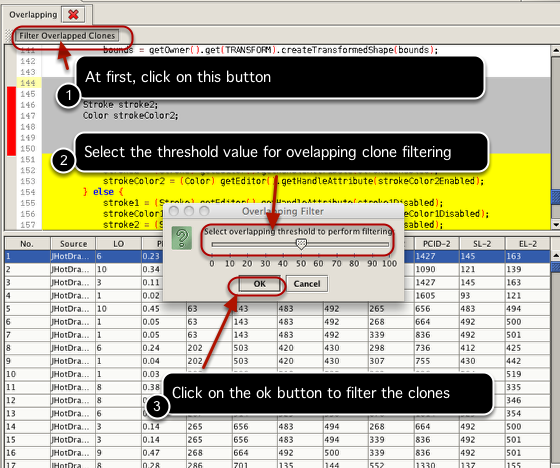Click line number 144 in gutter
Viewport: 560px width, 468px height.
[28, 83]
